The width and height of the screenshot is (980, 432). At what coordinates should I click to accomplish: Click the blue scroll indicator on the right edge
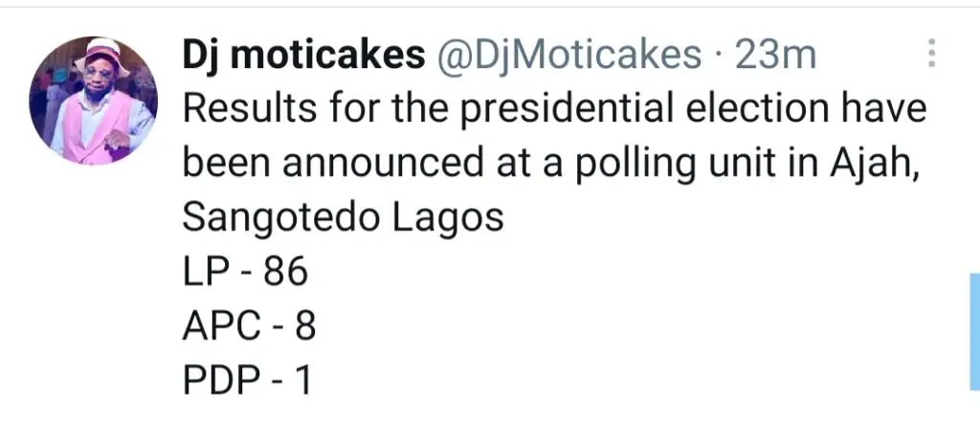[973, 330]
